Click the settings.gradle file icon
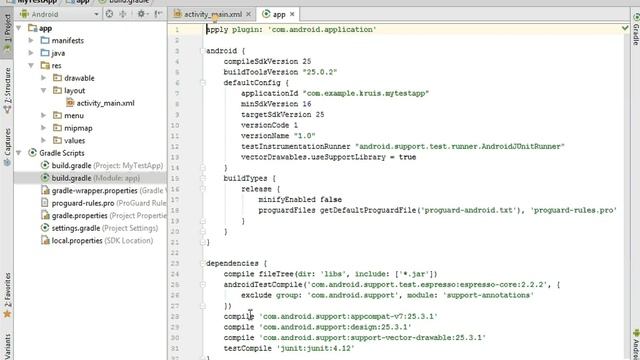 (45, 228)
